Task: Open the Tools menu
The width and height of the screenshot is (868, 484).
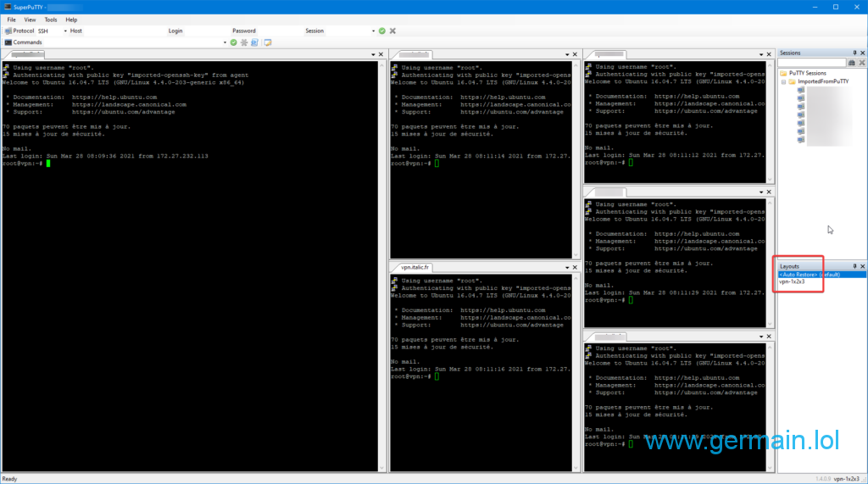Action: [x=51, y=19]
